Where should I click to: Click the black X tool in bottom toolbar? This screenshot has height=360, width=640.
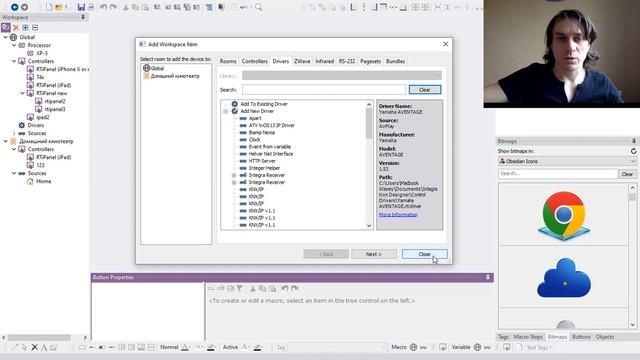pos(34,347)
